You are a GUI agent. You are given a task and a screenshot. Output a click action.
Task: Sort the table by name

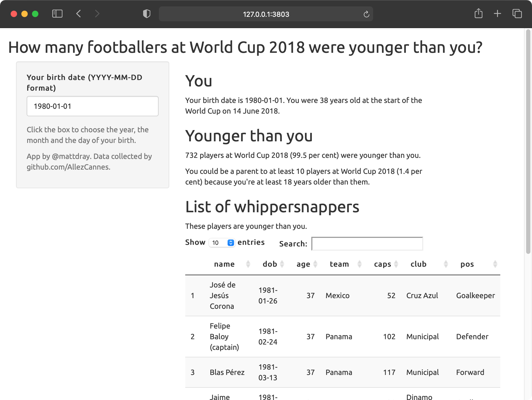pos(248,264)
